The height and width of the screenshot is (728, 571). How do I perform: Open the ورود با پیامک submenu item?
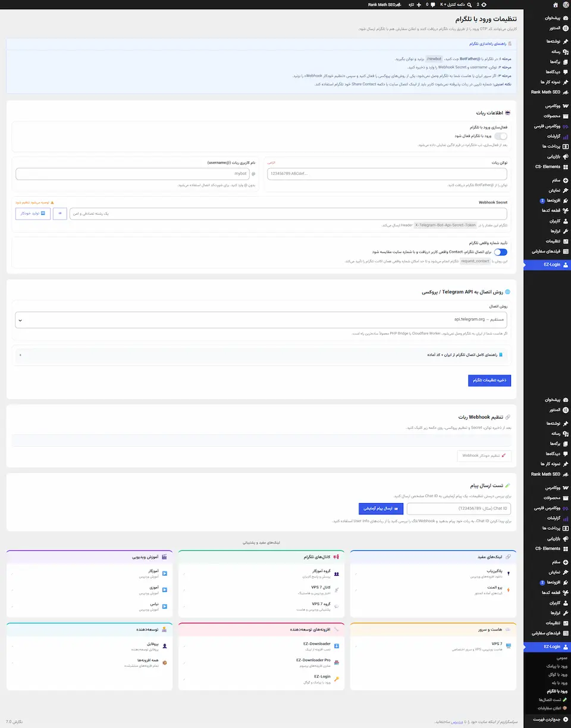click(x=556, y=666)
